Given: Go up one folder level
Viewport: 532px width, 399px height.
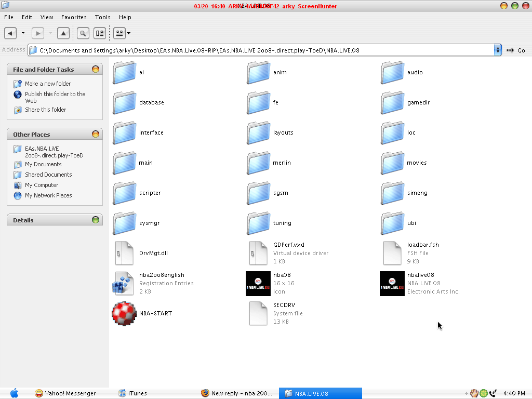Looking at the screenshot, I should pos(63,33).
